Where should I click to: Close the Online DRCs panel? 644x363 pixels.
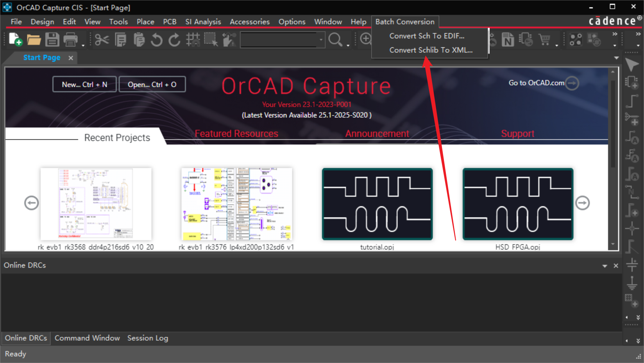616,266
